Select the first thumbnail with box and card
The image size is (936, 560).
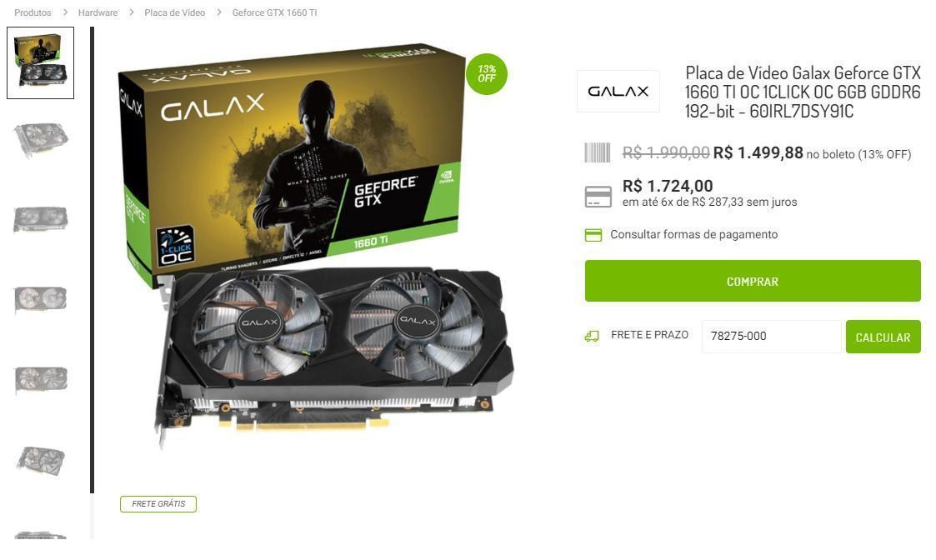pyautogui.click(x=41, y=62)
